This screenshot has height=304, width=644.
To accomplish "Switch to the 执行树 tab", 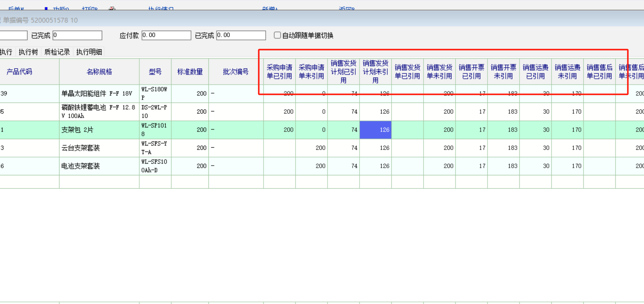I will click(x=28, y=52).
